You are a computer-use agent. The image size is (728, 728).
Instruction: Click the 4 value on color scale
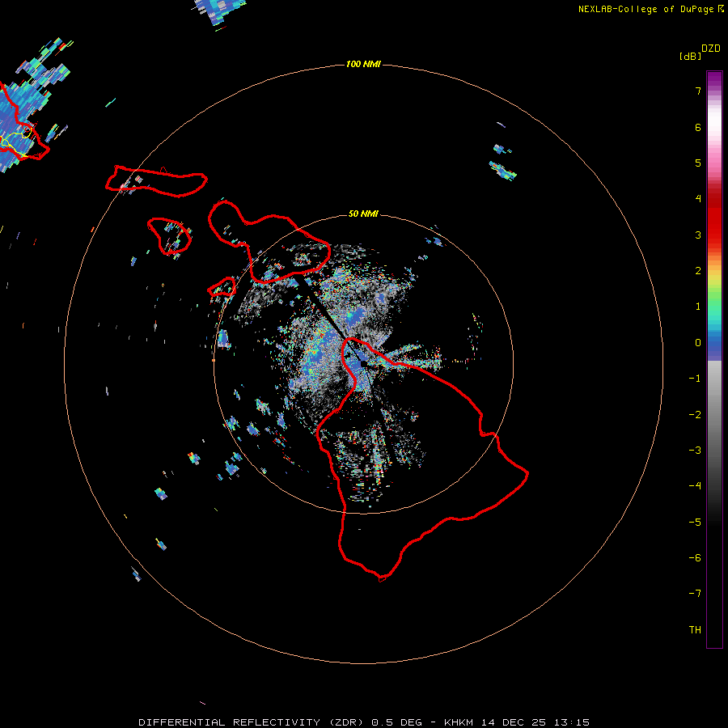698,198
